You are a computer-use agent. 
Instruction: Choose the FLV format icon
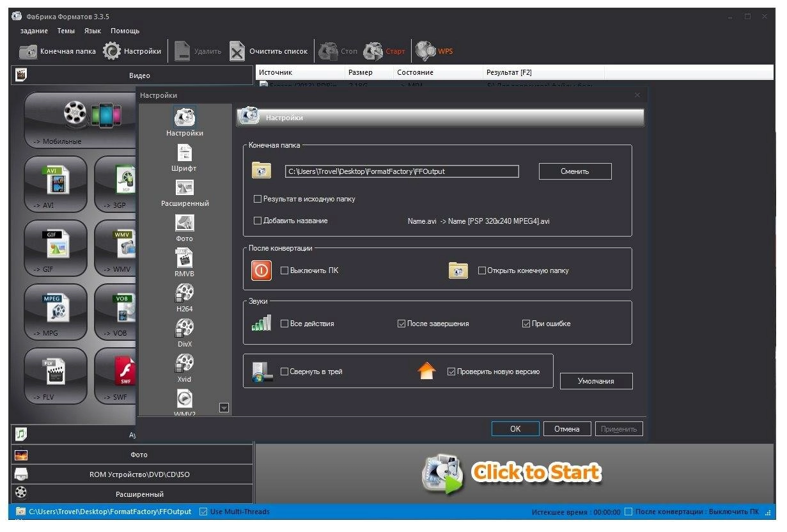coord(56,376)
